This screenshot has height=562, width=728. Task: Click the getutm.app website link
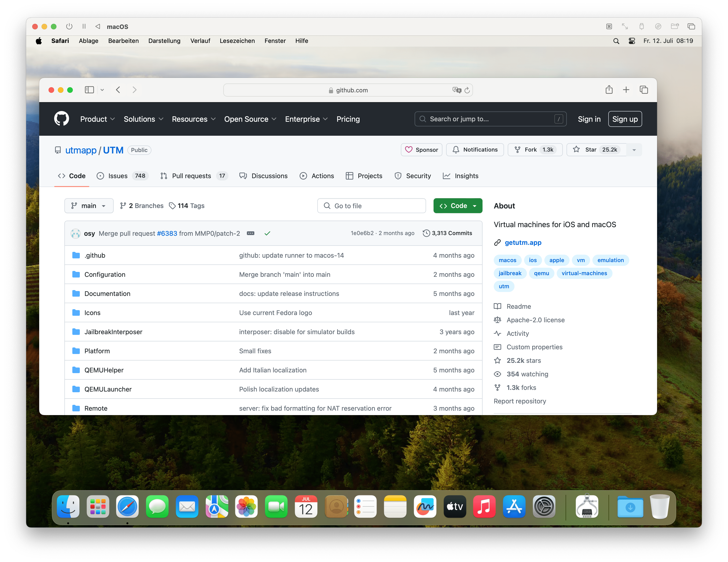(523, 243)
